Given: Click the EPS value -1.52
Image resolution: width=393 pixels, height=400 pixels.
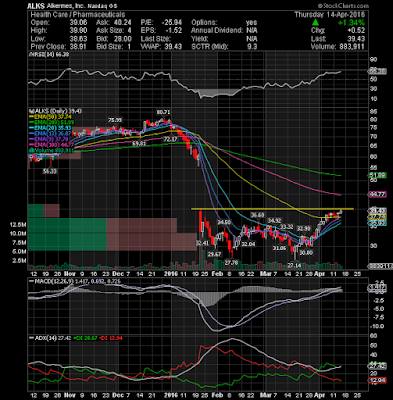Looking at the screenshot, I should [174, 31].
